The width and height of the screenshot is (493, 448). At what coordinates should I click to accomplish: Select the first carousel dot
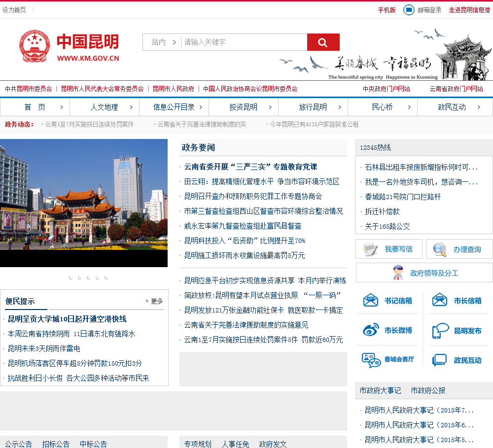click(71, 277)
